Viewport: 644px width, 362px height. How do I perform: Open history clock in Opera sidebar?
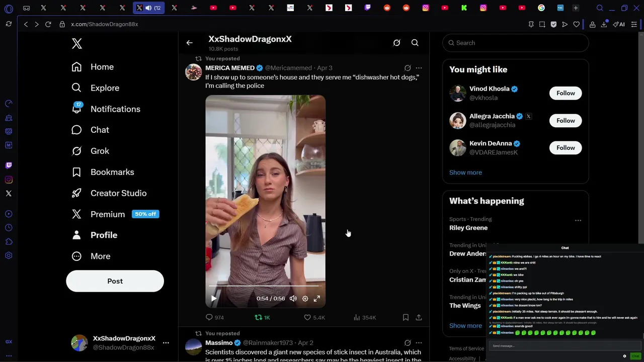pos(9,228)
